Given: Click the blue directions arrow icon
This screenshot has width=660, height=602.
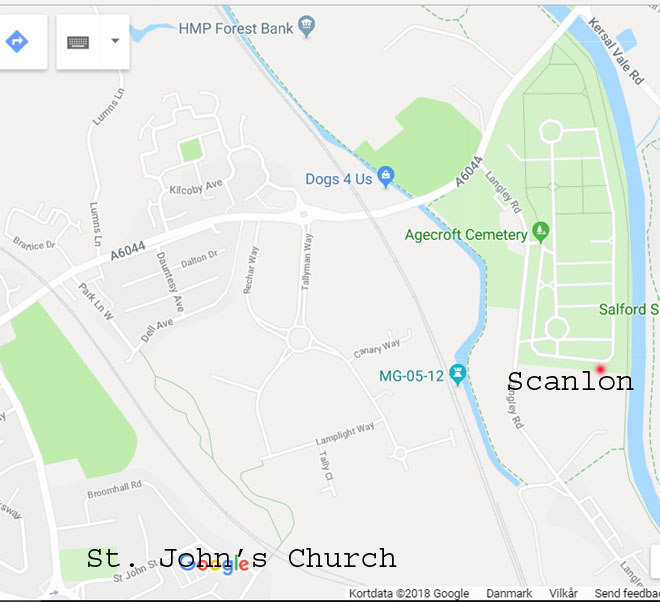Looking at the screenshot, I should pyautogui.click(x=17, y=42).
